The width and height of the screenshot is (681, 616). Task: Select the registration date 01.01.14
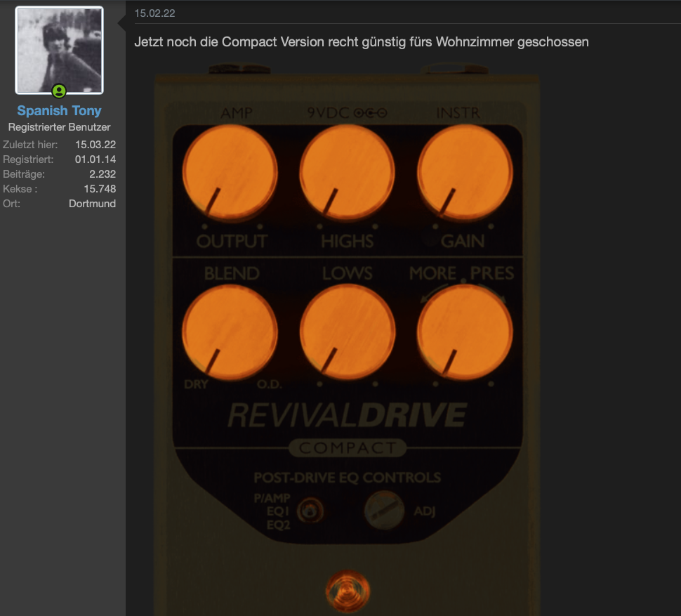[95, 159]
